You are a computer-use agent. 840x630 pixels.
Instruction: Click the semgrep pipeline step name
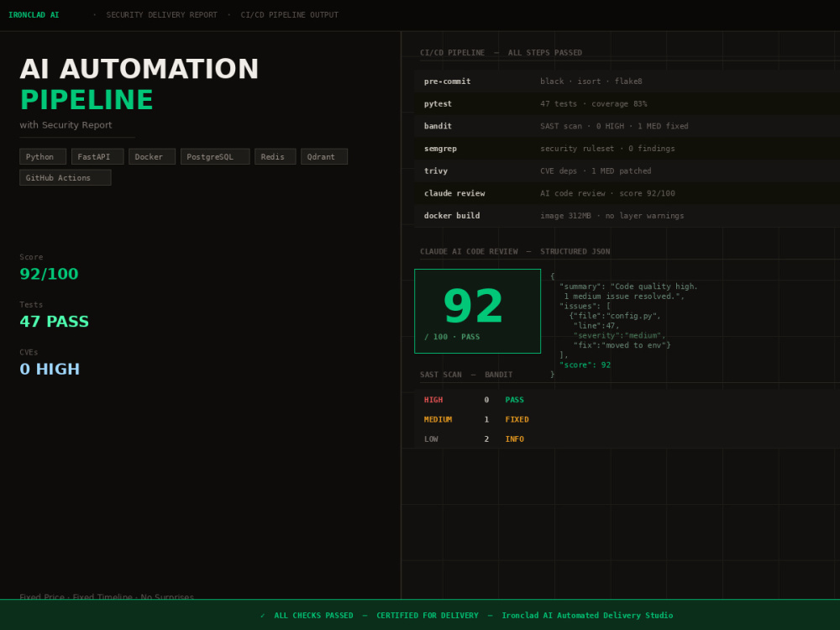point(440,149)
